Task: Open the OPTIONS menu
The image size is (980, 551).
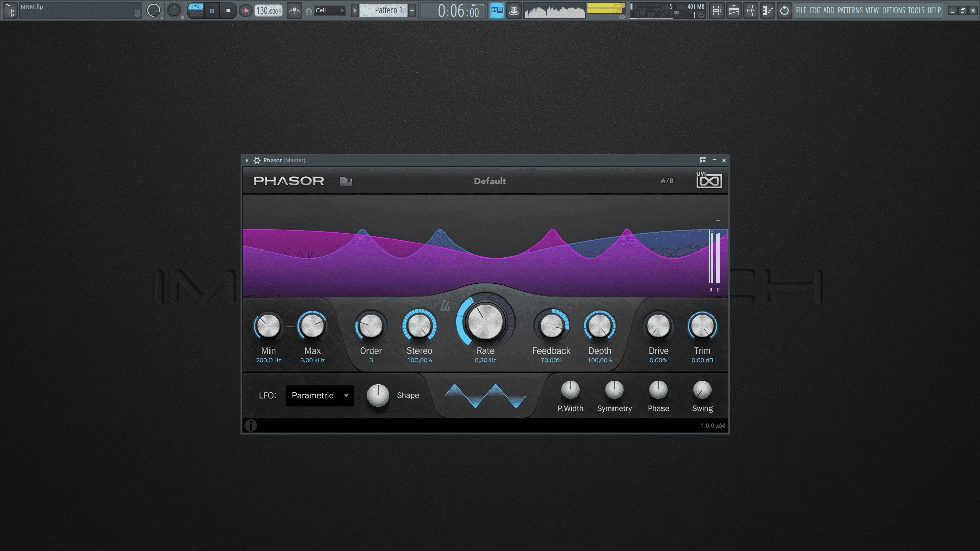Action: (894, 10)
